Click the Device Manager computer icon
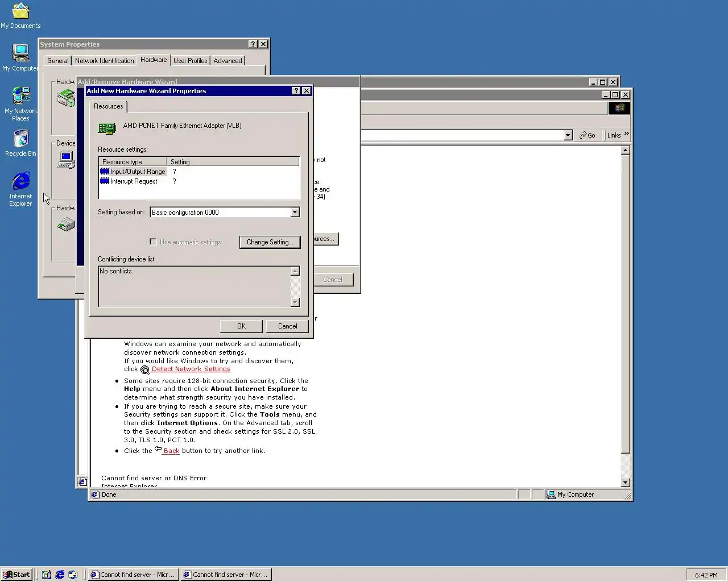Viewport: 728px width, 582px height. click(x=66, y=160)
